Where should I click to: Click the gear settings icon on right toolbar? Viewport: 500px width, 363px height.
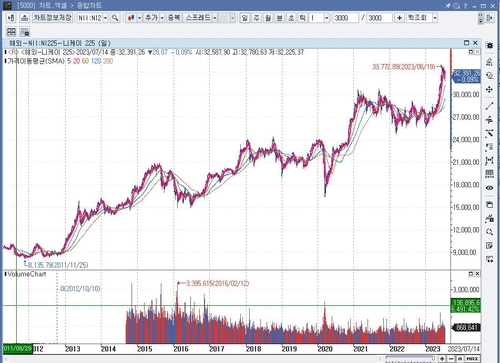pyautogui.click(x=489, y=45)
